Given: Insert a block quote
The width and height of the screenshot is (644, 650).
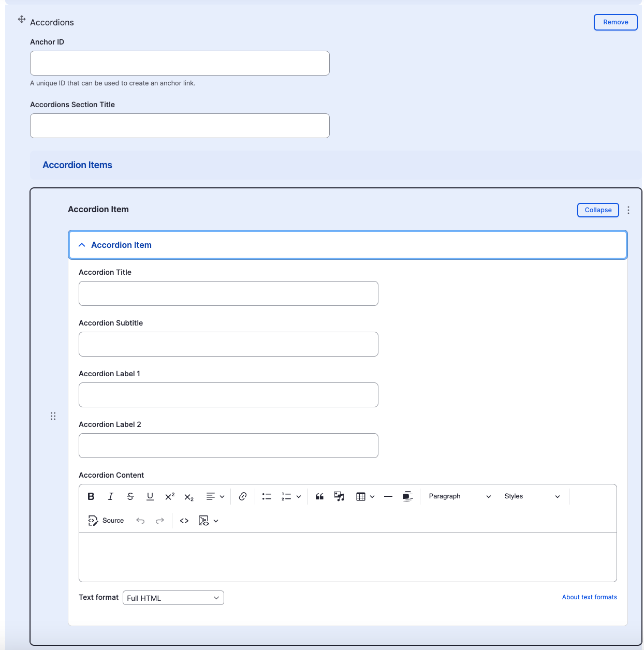Looking at the screenshot, I should coord(319,496).
